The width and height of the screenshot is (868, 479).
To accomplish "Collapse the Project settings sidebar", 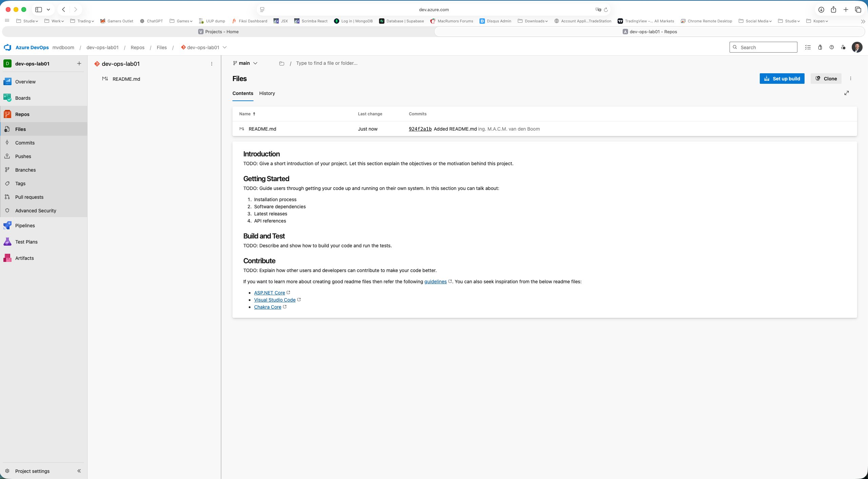I will tap(79, 471).
